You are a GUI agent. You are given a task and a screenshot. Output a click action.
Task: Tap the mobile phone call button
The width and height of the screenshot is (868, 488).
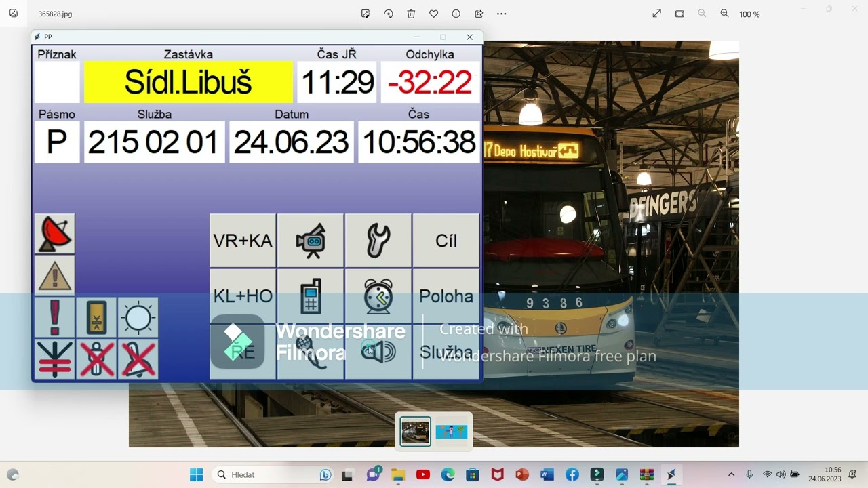click(x=311, y=296)
